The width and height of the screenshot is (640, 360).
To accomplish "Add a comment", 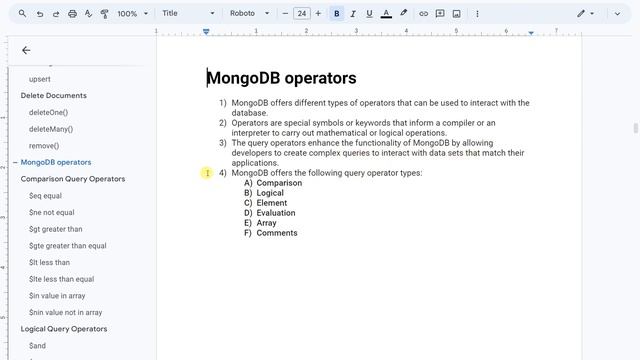I will [x=440, y=14].
